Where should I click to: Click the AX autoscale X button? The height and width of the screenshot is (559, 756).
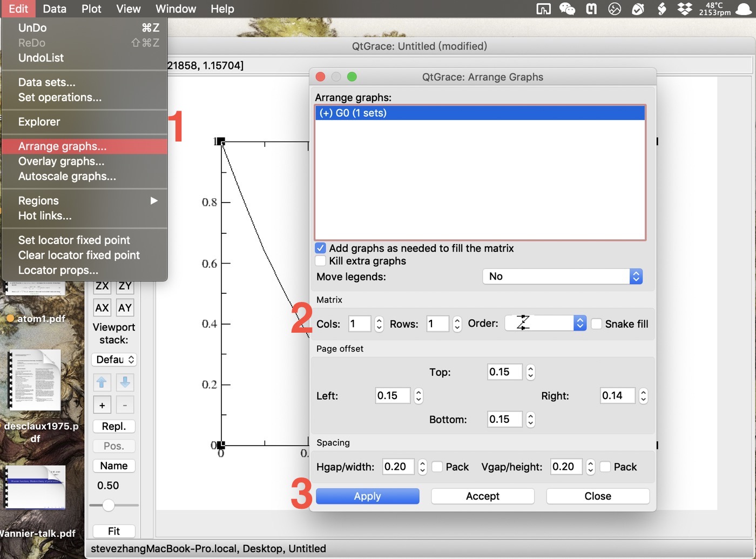tap(102, 308)
